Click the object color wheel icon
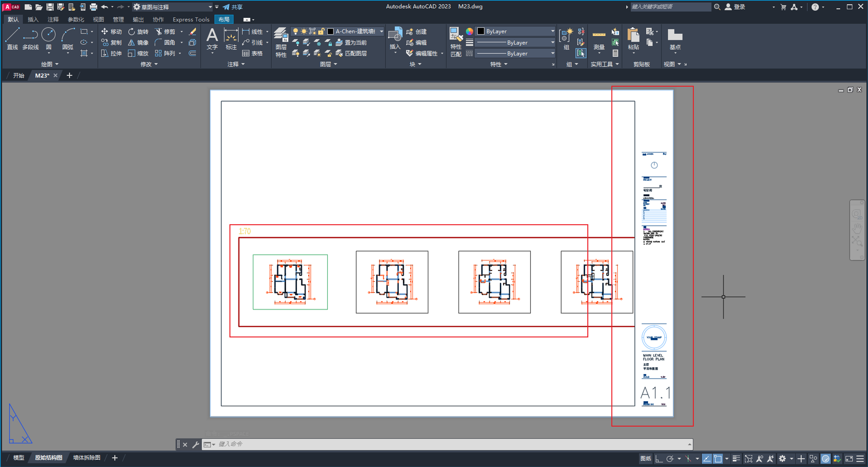868x467 pixels. click(x=469, y=31)
